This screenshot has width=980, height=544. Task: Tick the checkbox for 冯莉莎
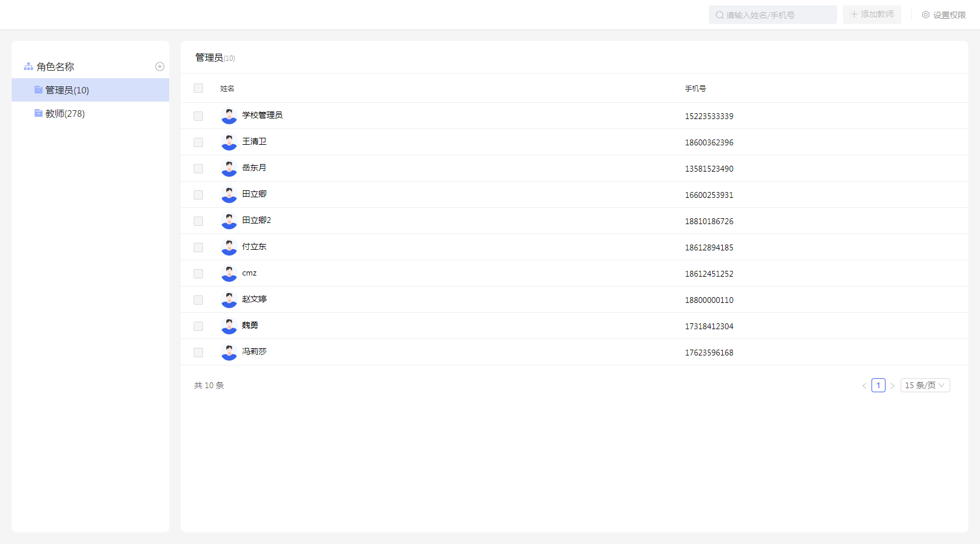(198, 353)
